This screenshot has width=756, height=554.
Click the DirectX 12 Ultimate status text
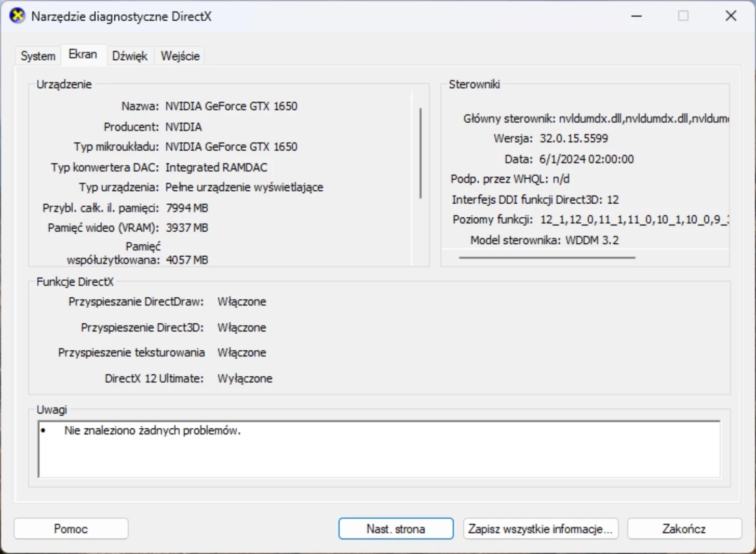coord(245,378)
